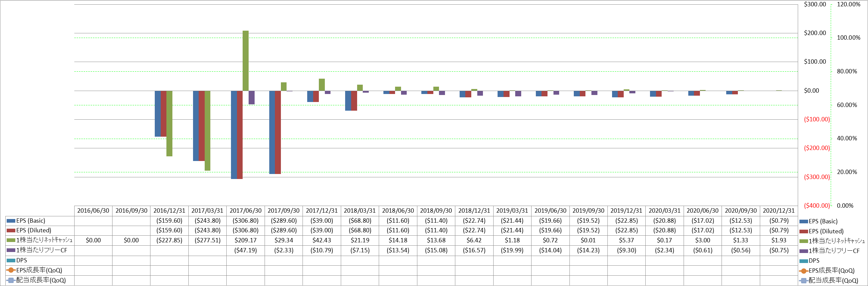Viewport: 868px width, 286px height.
Task: Click the EPS (Diluted) label in right legend
Action: tap(826, 232)
